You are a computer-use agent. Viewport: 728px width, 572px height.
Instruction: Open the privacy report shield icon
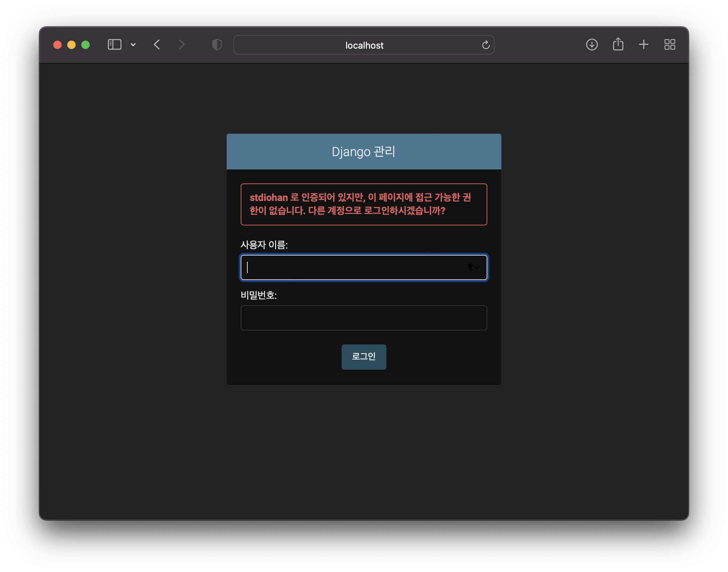217,45
